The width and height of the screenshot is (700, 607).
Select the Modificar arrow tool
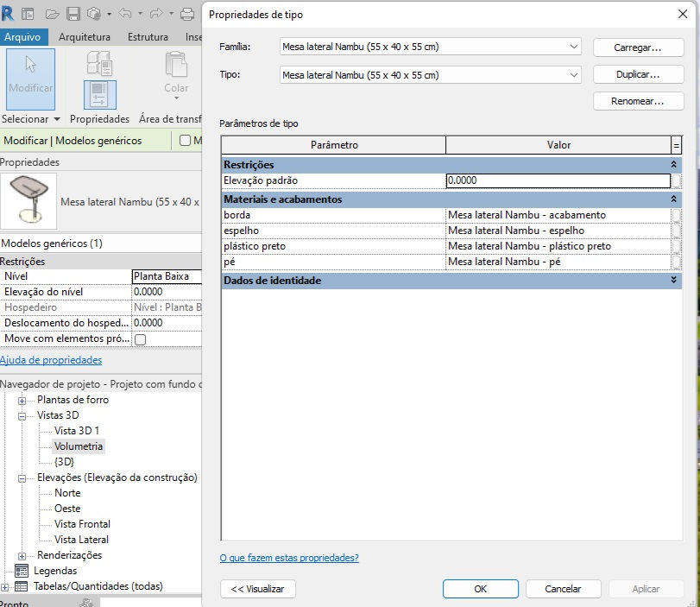tap(30, 79)
